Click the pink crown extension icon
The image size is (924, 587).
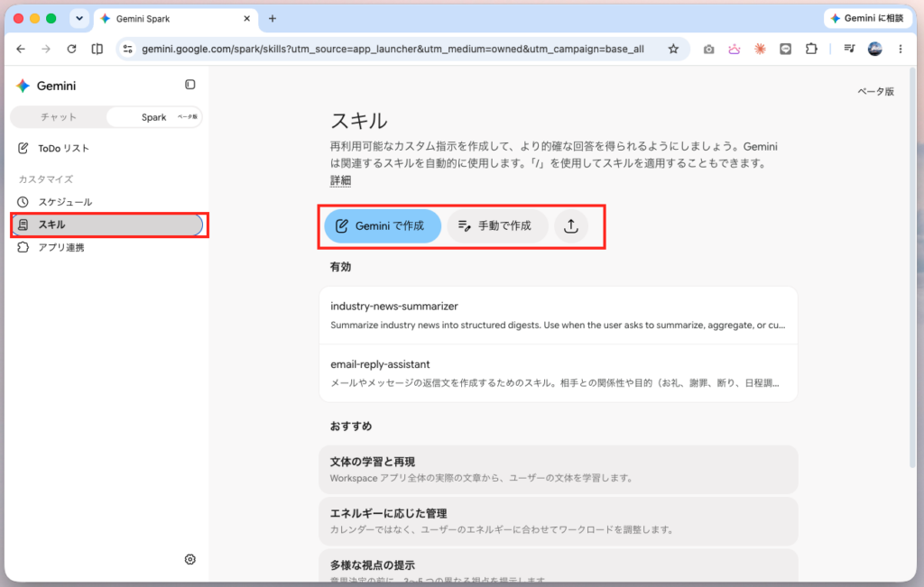pos(735,50)
